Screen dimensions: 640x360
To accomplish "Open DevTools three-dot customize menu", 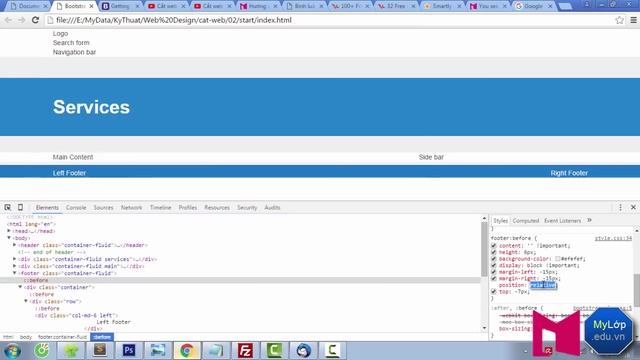I will (x=620, y=207).
